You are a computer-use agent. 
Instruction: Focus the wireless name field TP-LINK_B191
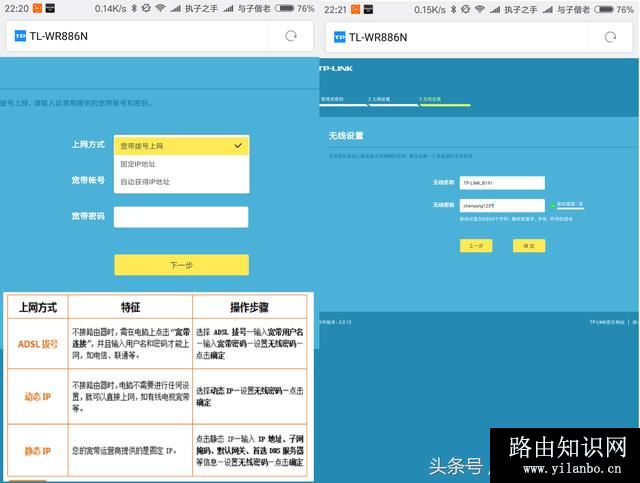(x=502, y=183)
